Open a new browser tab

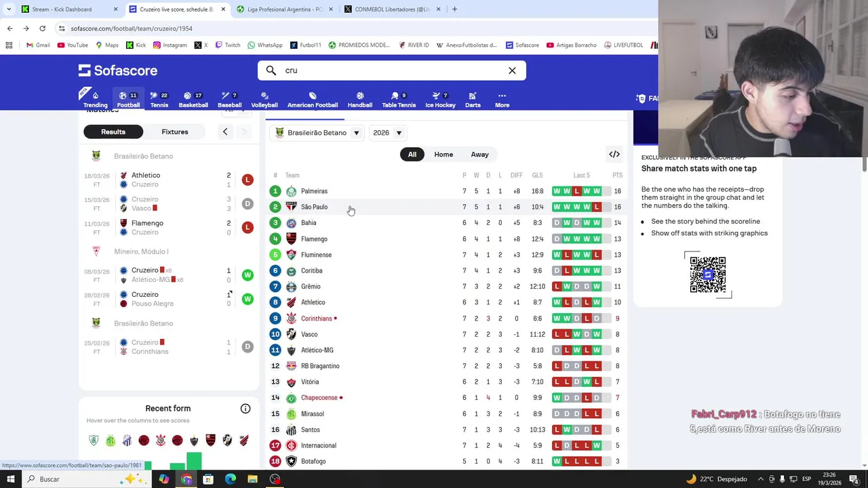(454, 9)
